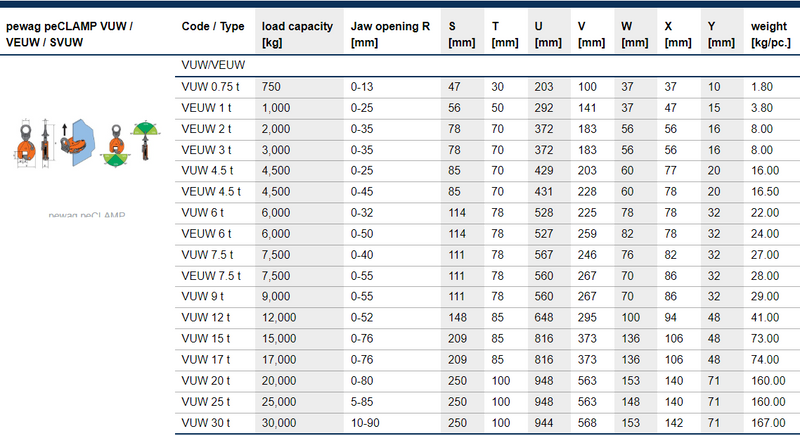
Task: Select the Code / Type column header
Action: [x=211, y=25]
